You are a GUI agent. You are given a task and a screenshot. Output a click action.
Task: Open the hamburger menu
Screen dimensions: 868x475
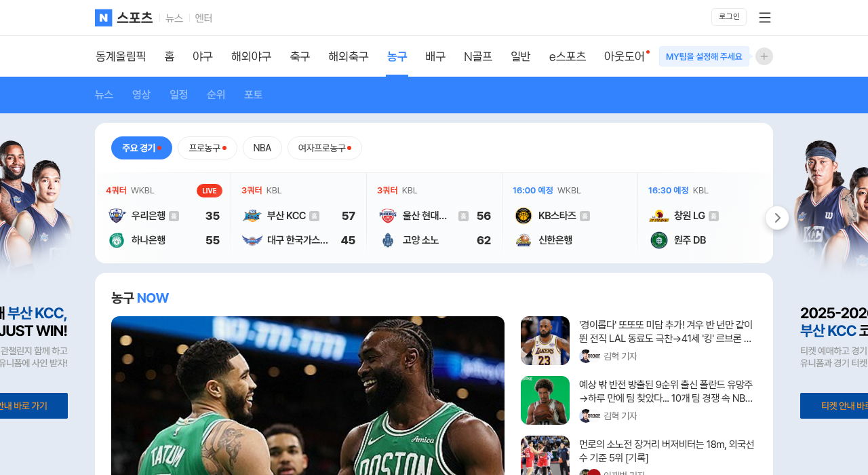click(764, 17)
